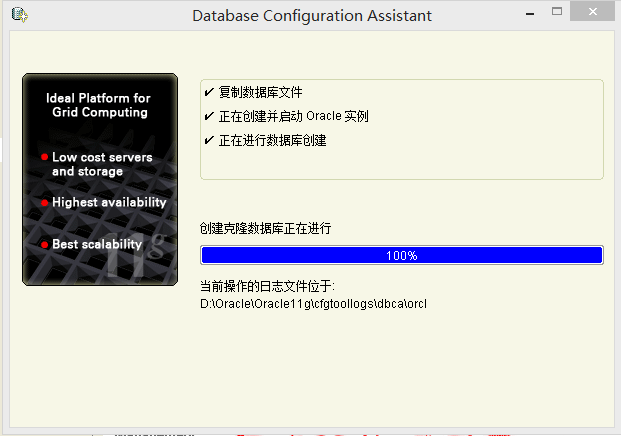Viewport: 621px width, 436px height.
Task: Click the checkmark beside 复制数据库文件
Action: click(x=209, y=92)
